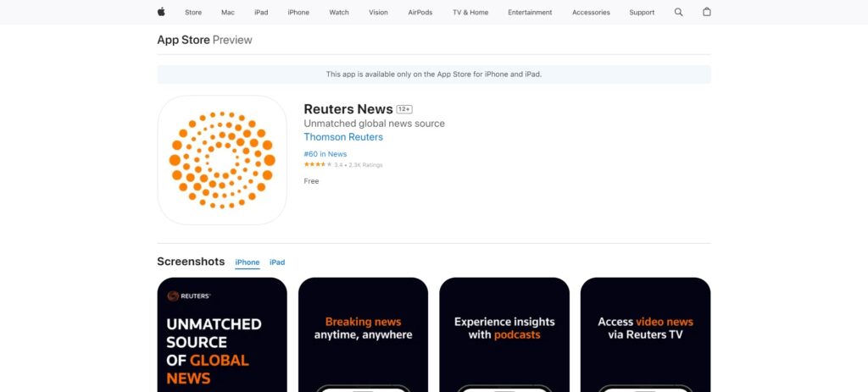
Task: Open the Mac menu item
Action: [x=228, y=12]
